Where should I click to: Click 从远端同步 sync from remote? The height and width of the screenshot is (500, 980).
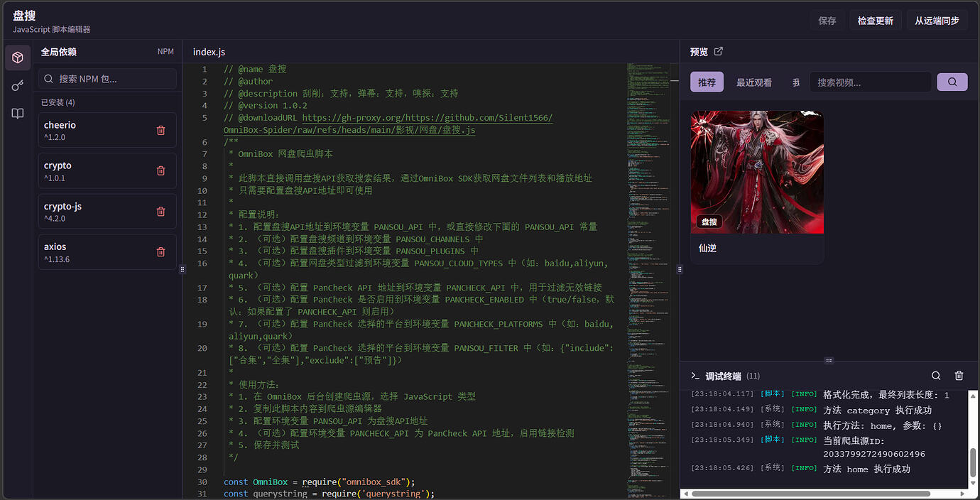coord(937,21)
